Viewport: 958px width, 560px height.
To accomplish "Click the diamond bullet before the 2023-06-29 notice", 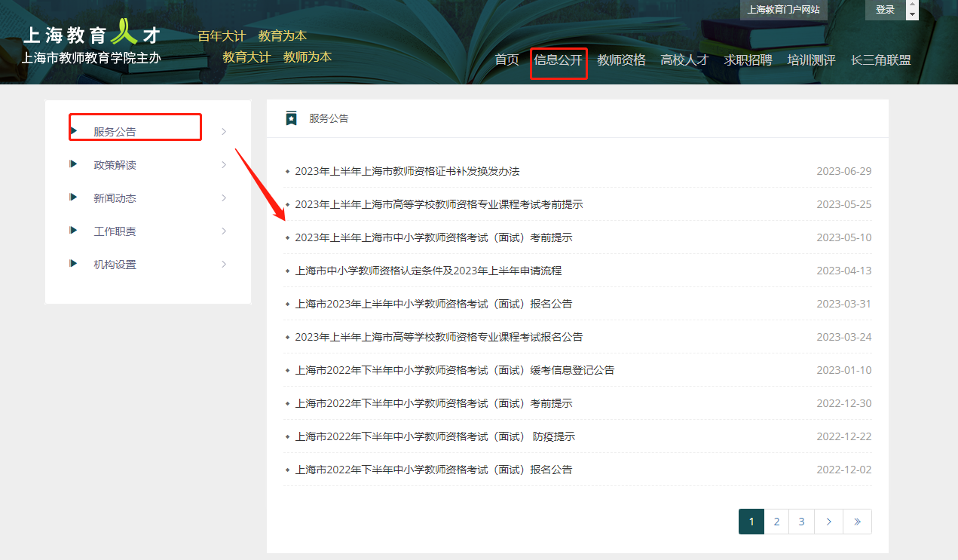I will pyautogui.click(x=288, y=171).
